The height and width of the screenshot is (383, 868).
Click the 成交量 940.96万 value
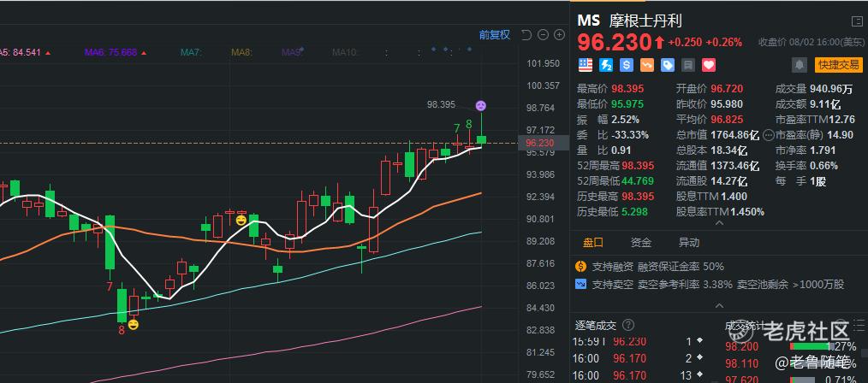click(x=832, y=88)
